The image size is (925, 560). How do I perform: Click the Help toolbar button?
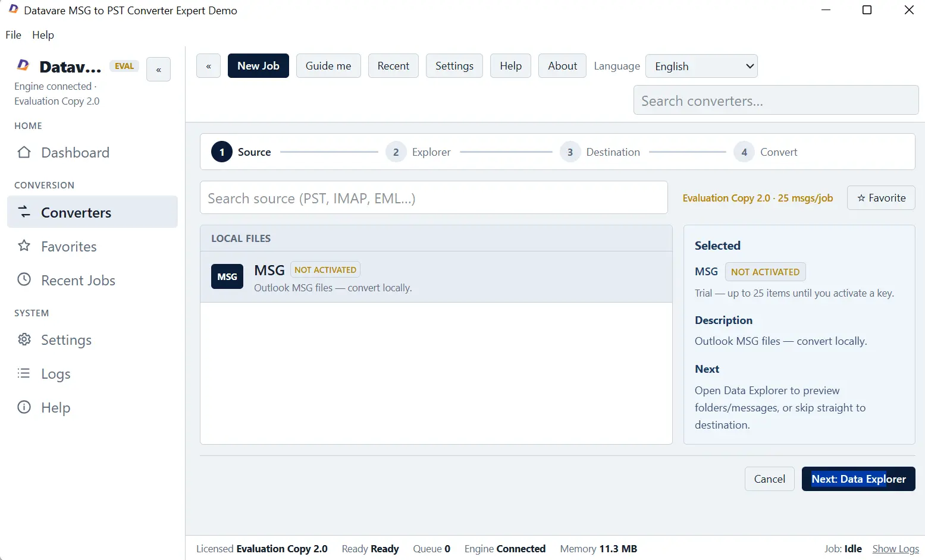510,66
